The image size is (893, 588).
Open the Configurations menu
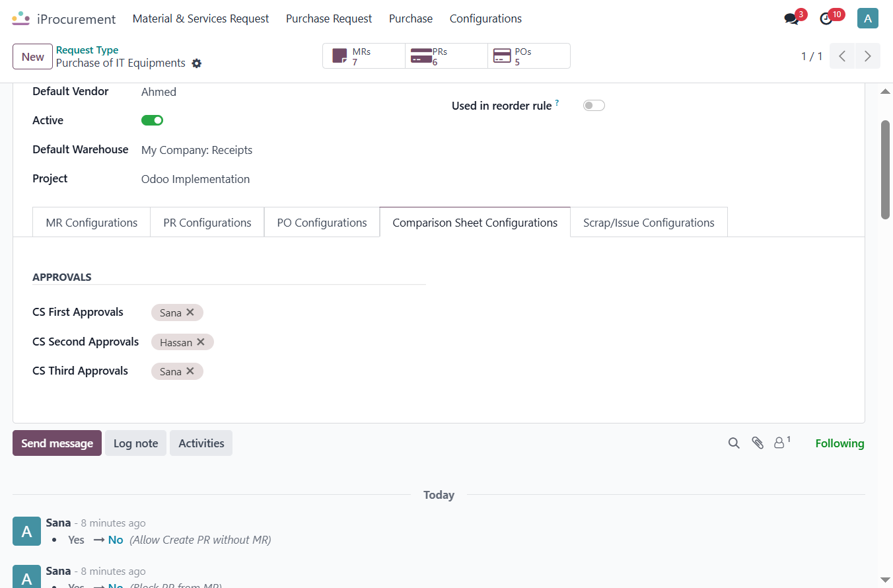tap(485, 18)
